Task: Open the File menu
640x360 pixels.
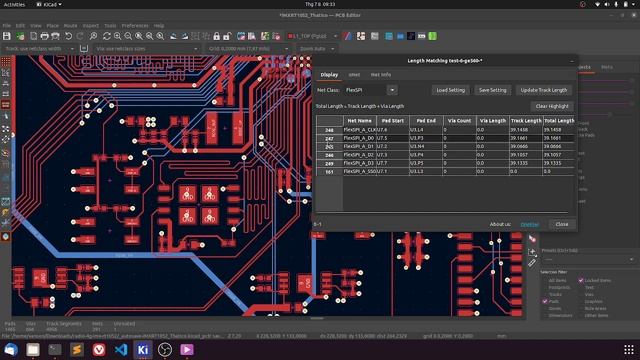Action: tap(7, 25)
